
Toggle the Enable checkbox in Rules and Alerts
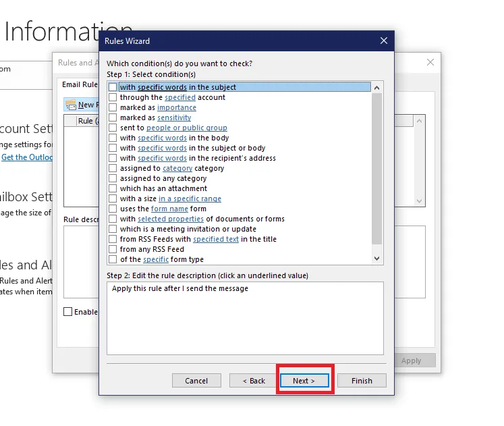tap(68, 311)
